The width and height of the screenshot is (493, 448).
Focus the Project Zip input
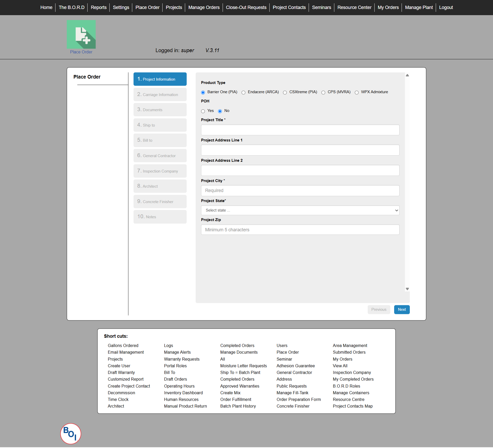pos(300,230)
